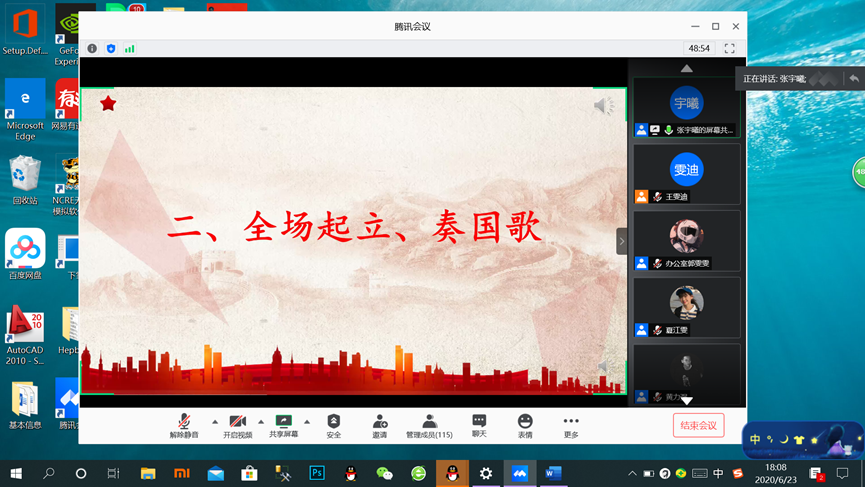The image size is (865, 487).
Task: Enter full screen mode with the corner icon
Action: [729, 48]
